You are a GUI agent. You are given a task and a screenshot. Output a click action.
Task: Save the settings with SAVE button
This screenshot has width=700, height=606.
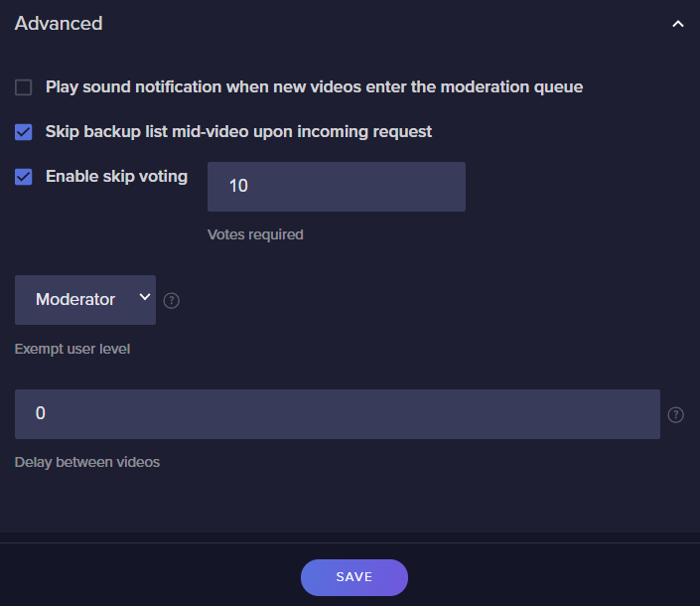[x=354, y=577]
